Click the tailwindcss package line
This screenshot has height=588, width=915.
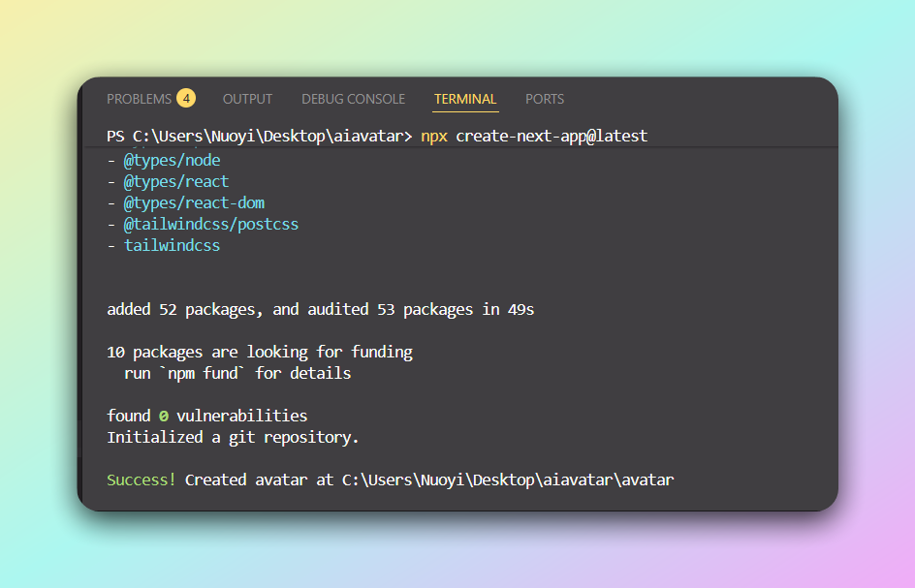pos(172,245)
